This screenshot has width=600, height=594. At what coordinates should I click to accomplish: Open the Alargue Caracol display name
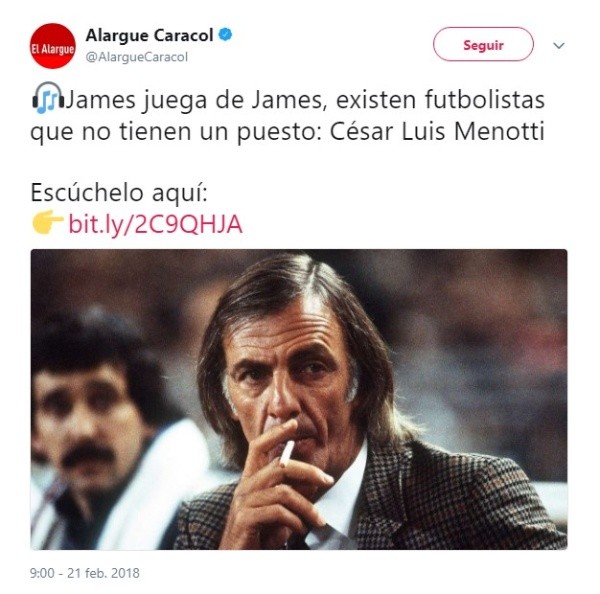click(x=149, y=36)
